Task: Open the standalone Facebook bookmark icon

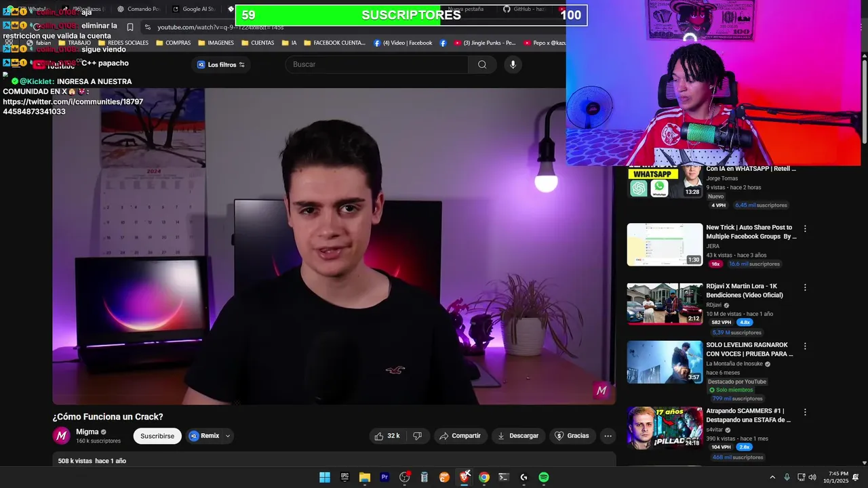Action: click(443, 43)
